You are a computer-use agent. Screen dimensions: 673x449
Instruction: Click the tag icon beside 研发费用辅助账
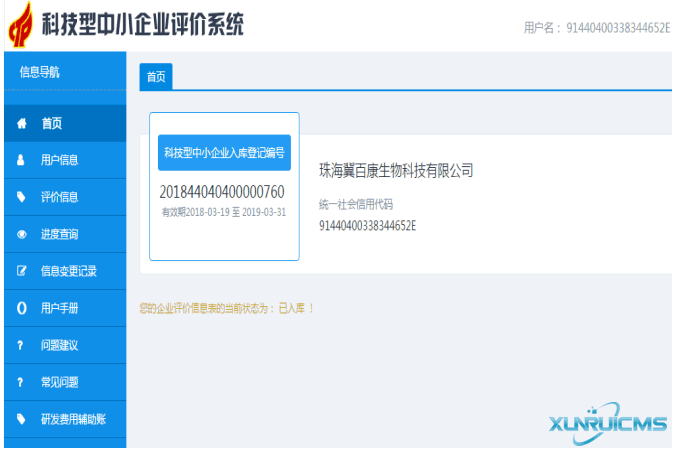[21, 419]
